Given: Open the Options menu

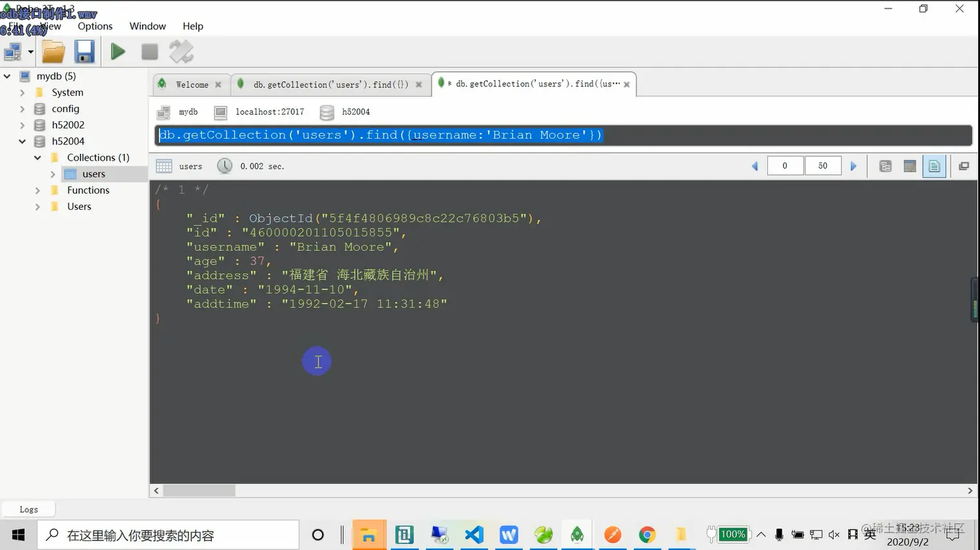Looking at the screenshot, I should pyautogui.click(x=95, y=26).
